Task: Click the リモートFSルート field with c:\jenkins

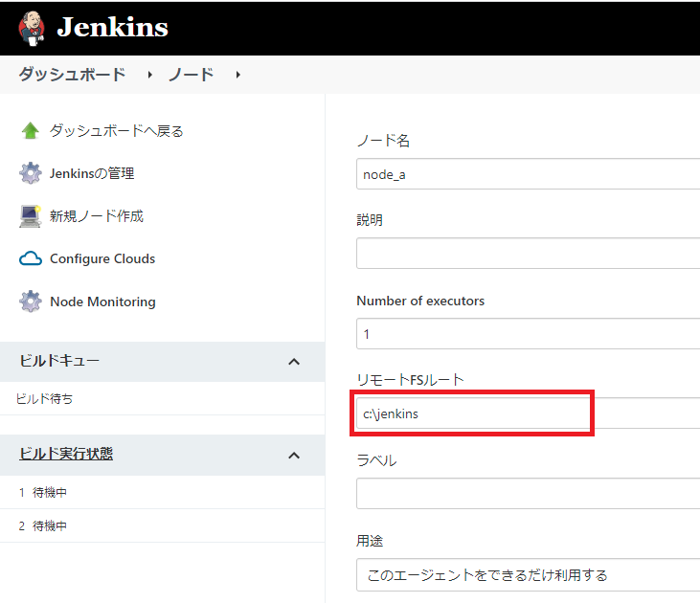Action: pyautogui.click(x=529, y=413)
